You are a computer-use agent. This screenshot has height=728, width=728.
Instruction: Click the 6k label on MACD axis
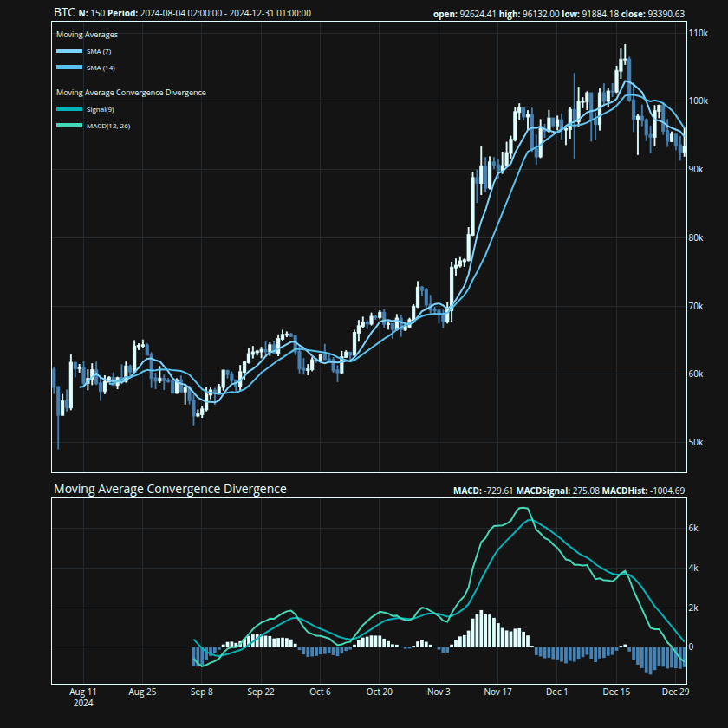693,529
